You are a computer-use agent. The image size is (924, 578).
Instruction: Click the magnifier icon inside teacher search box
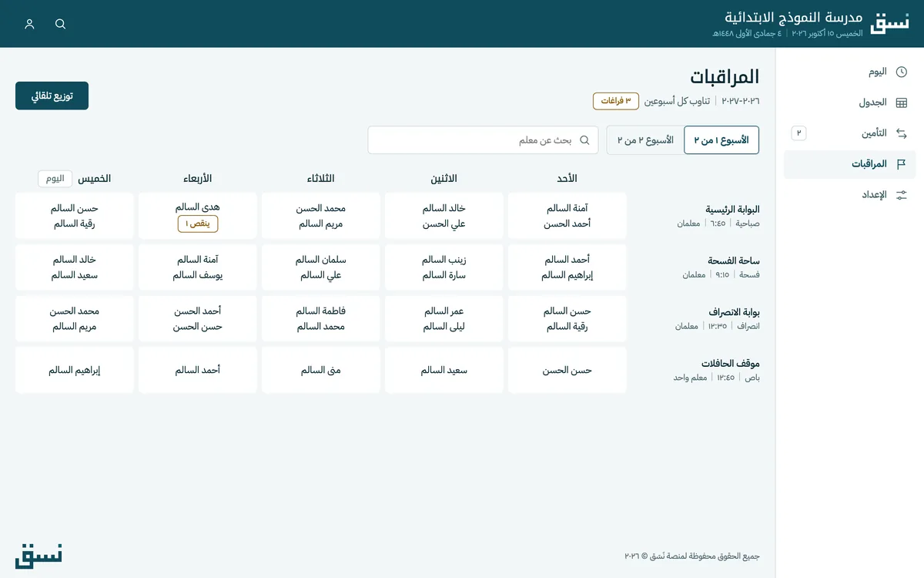click(584, 140)
